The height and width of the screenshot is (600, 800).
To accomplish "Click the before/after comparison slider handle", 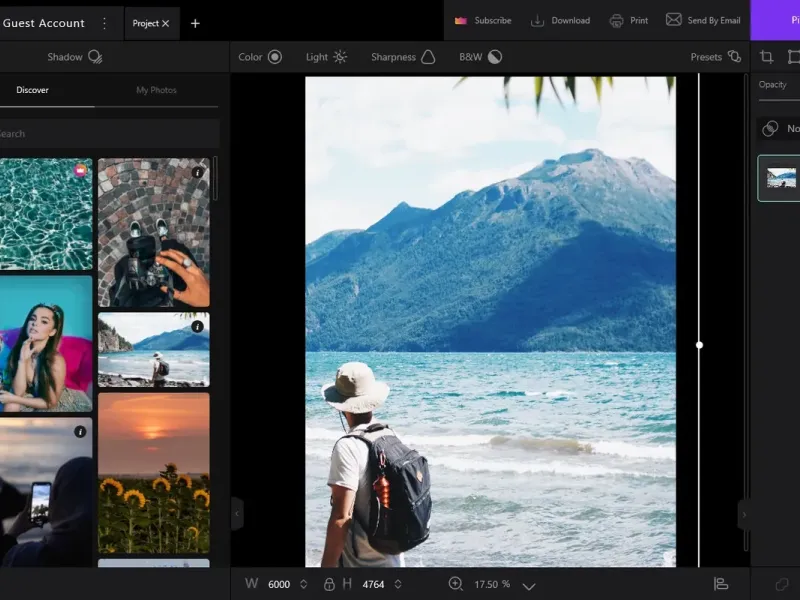I will tap(699, 345).
